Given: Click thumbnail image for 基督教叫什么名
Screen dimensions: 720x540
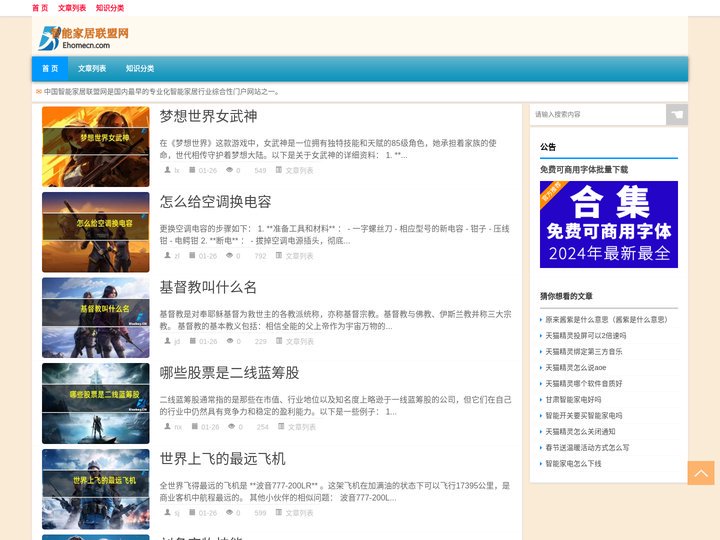Looking at the screenshot, I should click(x=96, y=317).
